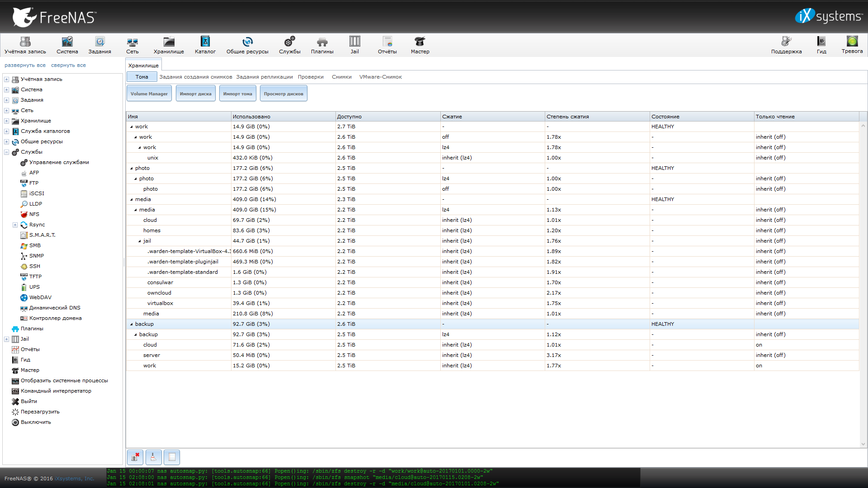Switch to the VMware-Снимок tab
This screenshot has height=488, width=868.
pos(381,77)
